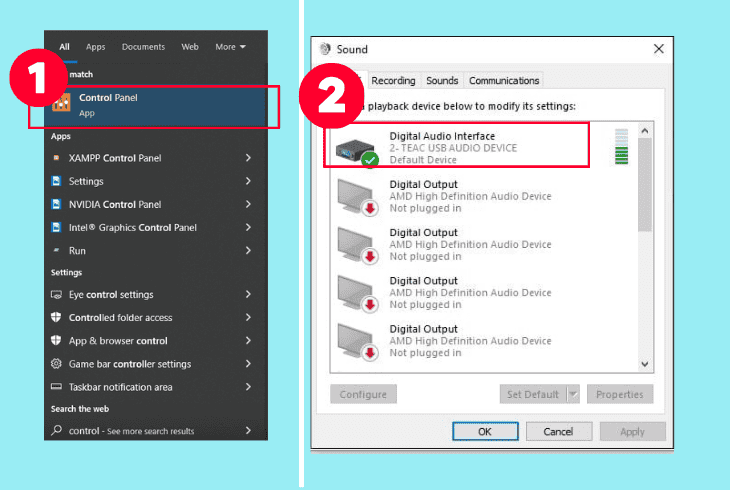Click the green volume level meter
The image size is (730, 490).
[621, 147]
